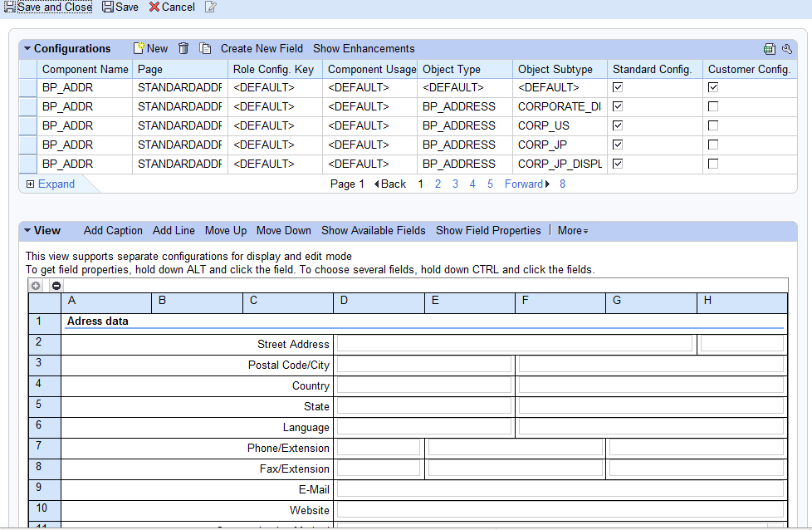
Task: Collapse the Configurations panel
Action: click(x=27, y=48)
